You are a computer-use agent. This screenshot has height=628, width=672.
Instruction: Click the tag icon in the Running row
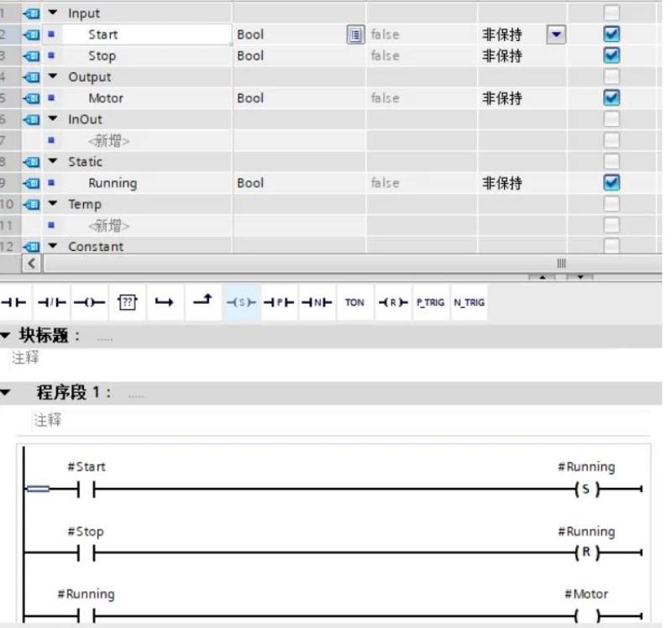[31, 183]
